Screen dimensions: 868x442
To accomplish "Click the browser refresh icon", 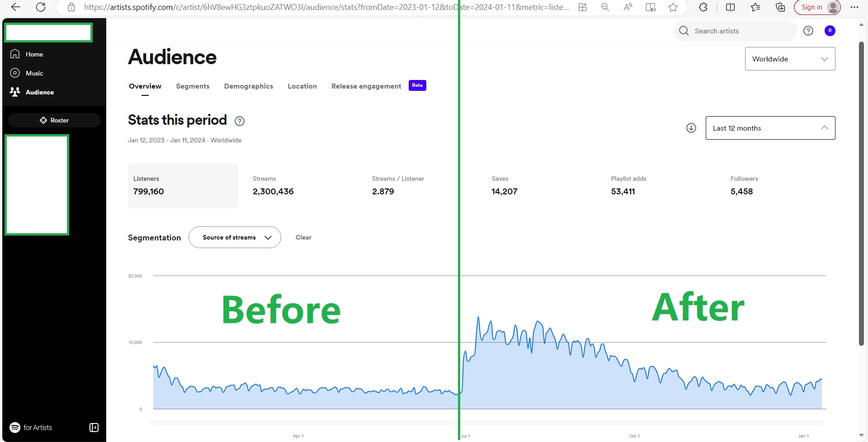I will click(41, 7).
